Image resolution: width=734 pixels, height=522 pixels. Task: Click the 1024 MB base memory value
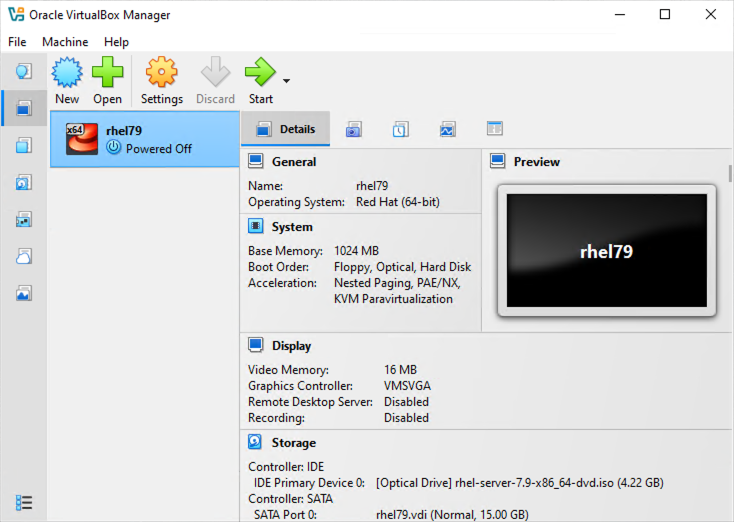(356, 251)
